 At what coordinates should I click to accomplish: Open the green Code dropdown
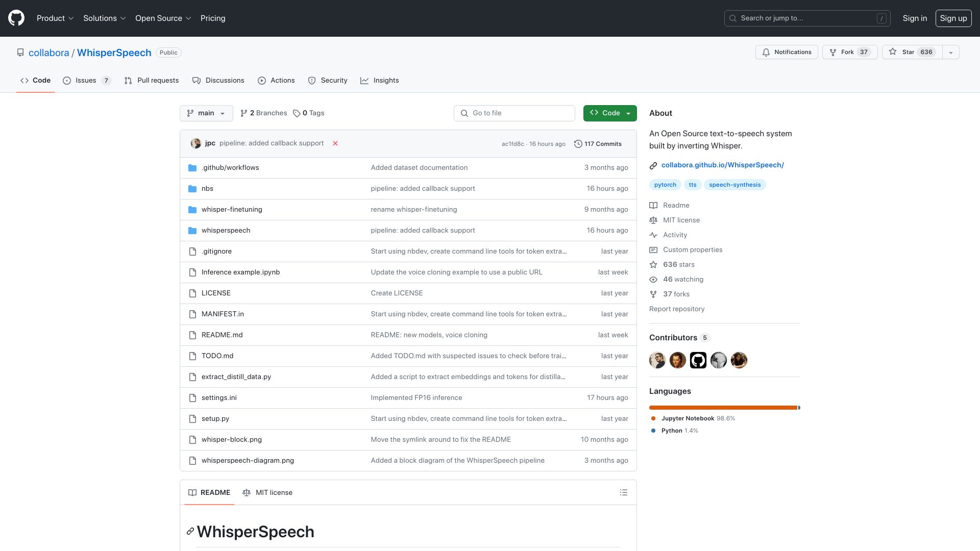tap(610, 113)
